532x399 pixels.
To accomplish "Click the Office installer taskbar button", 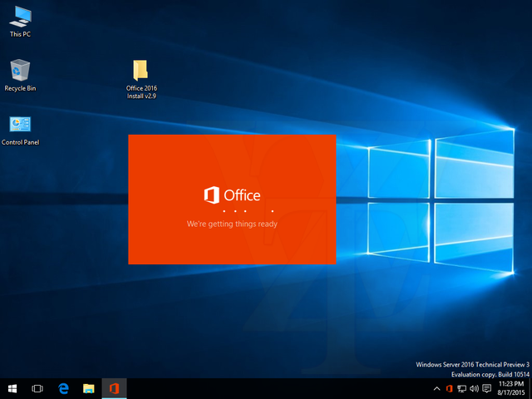I will 115,388.
